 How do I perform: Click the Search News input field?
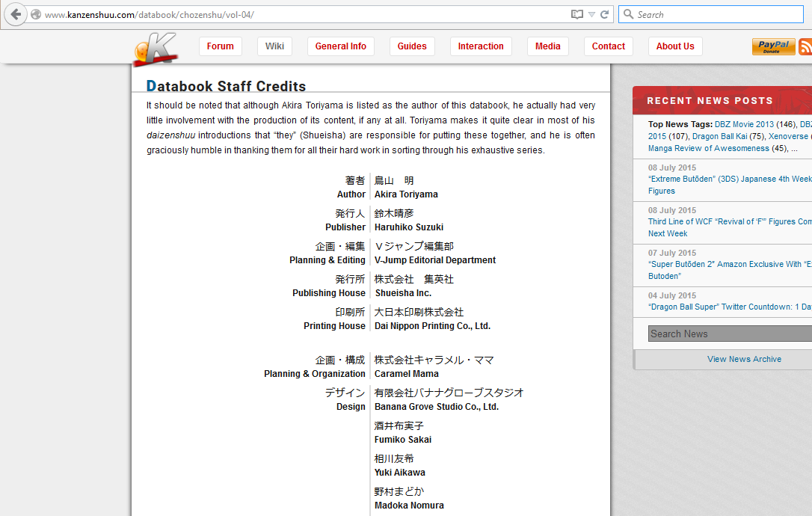point(731,334)
